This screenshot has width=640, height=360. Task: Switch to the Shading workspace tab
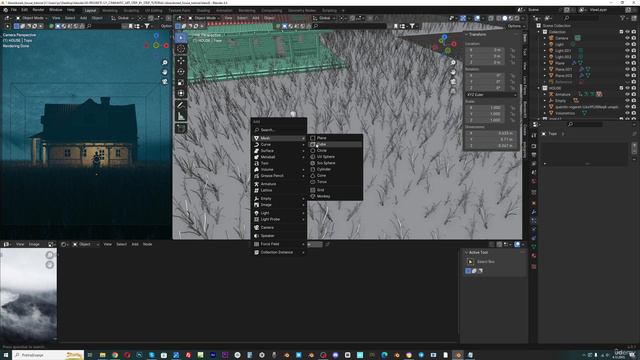point(203,11)
